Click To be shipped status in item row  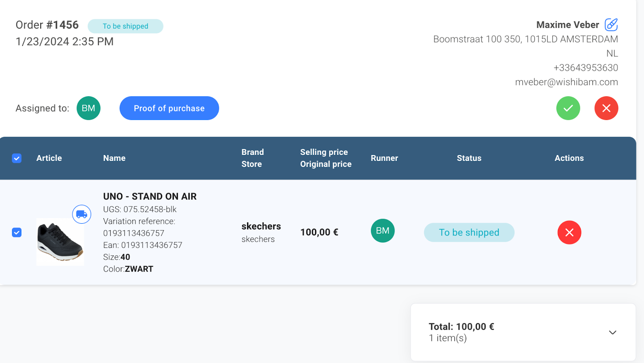pyautogui.click(x=469, y=233)
